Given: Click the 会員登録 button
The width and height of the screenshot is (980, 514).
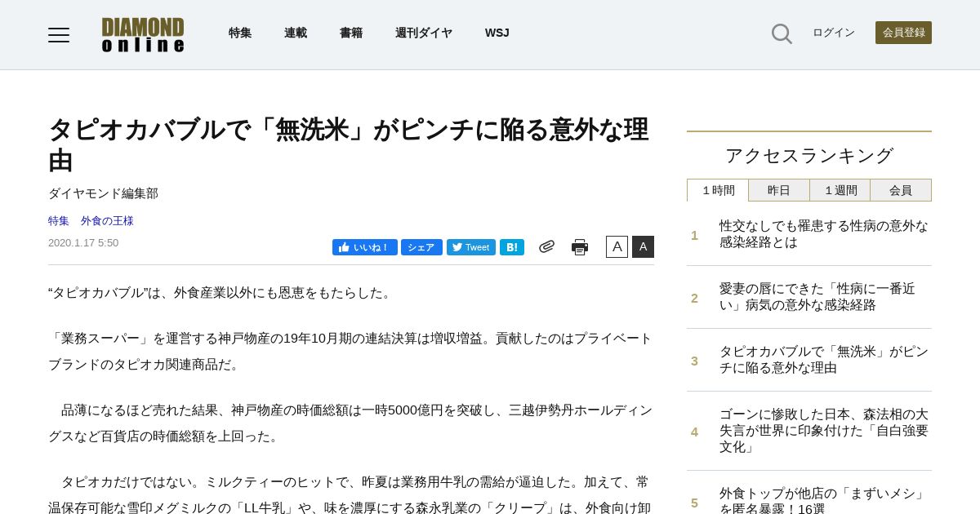Looking at the screenshot, I should [903, 33].
